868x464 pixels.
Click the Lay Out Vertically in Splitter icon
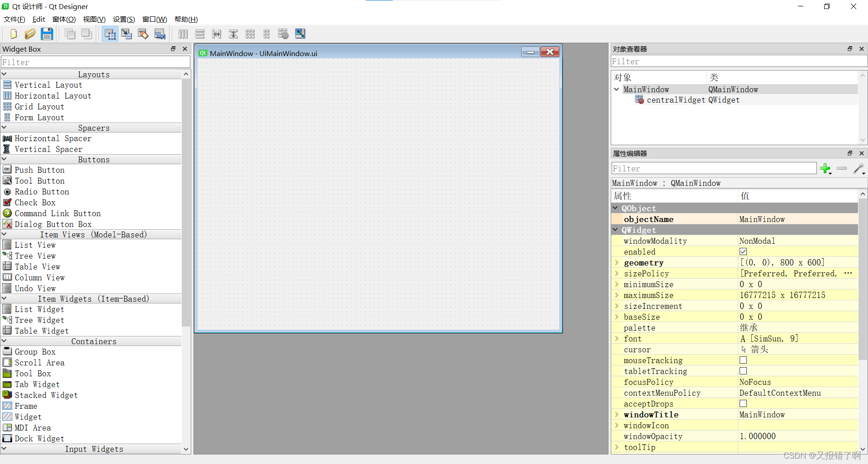tap(233, 34)
